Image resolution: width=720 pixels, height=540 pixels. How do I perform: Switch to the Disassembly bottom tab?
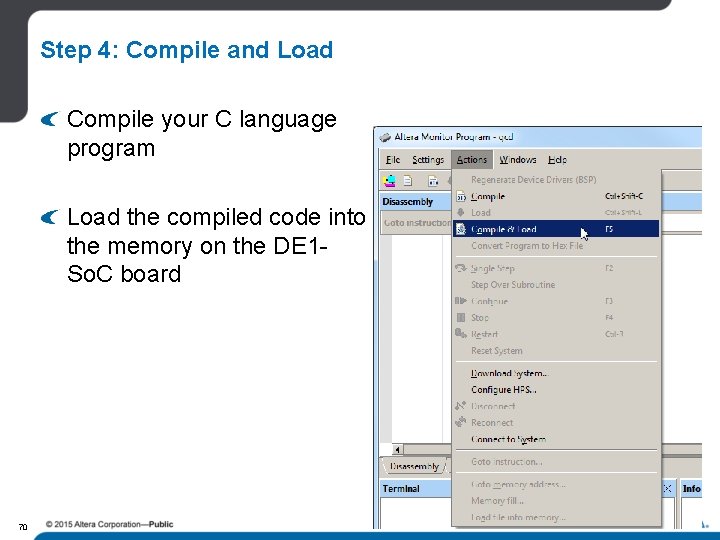coord(415,467)
